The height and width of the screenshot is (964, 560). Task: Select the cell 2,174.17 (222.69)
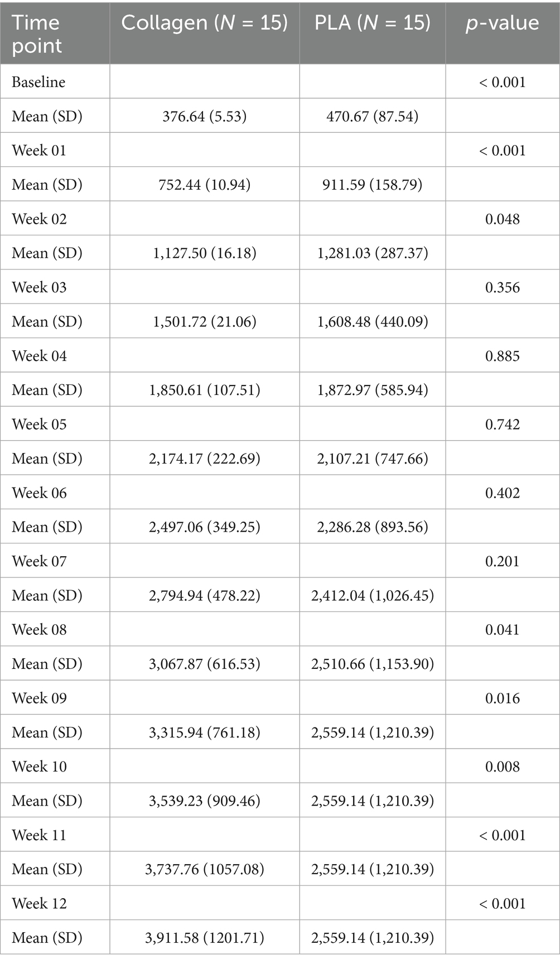(x=204, y=459)
